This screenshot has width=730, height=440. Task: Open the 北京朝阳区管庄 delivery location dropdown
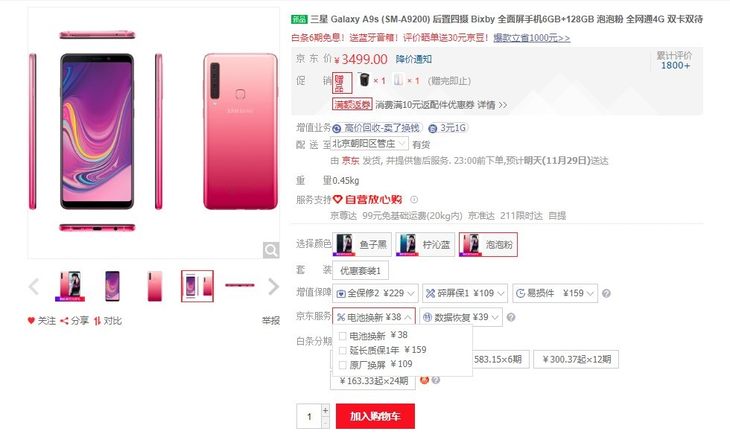[x=370, y=143]
